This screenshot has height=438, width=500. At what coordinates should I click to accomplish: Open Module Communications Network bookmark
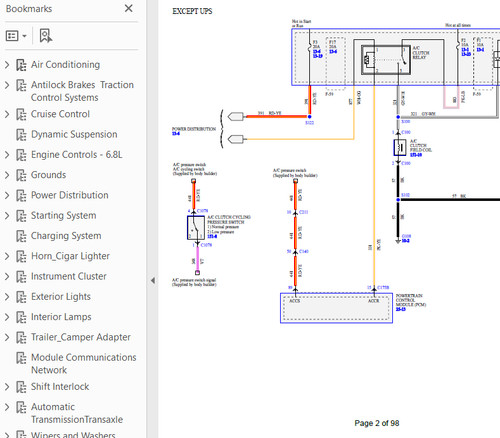click(84, 364)
